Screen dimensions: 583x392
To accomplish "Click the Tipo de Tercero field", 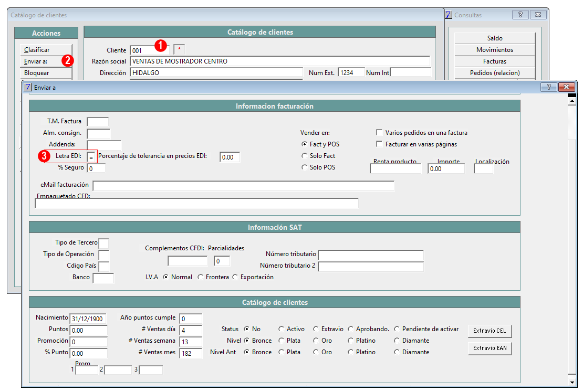I will (104, 243).
